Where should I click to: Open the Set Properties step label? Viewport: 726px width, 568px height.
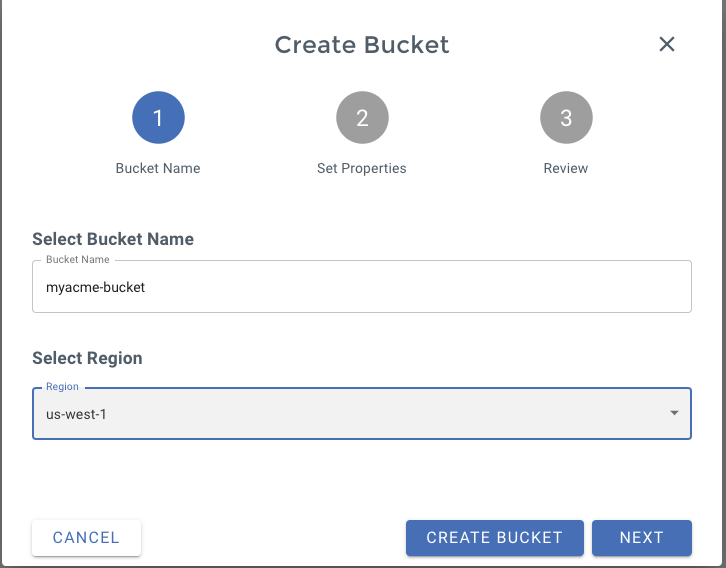pyautogui.click(x=362, y=168)
